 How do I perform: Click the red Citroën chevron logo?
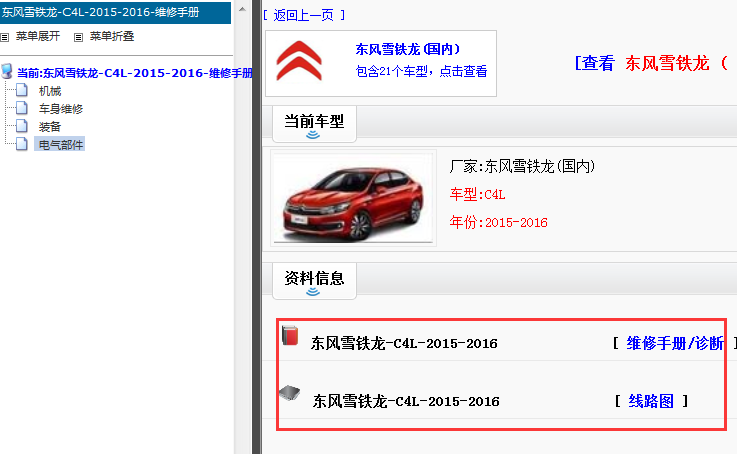click(299, 61)
